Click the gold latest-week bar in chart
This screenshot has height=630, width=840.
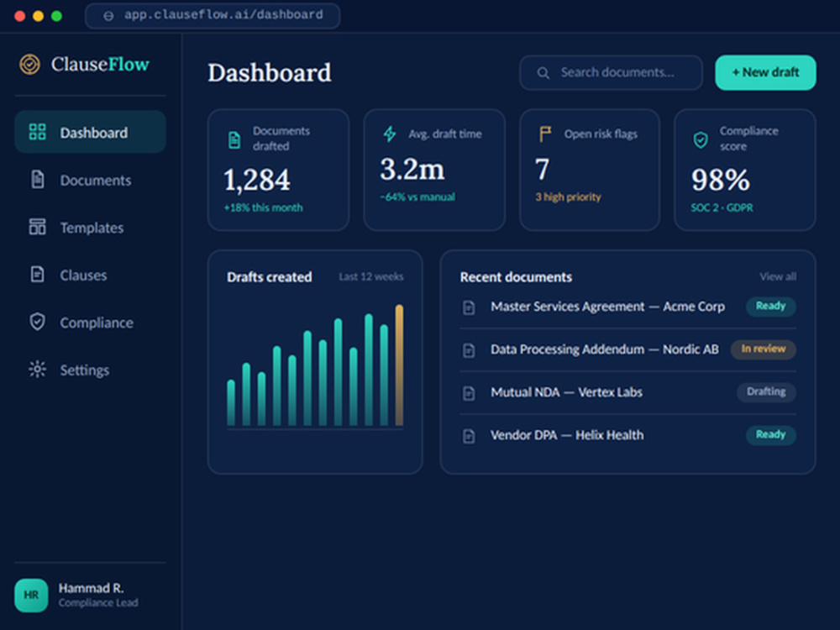pyautogui.click(x=399, y=365)
